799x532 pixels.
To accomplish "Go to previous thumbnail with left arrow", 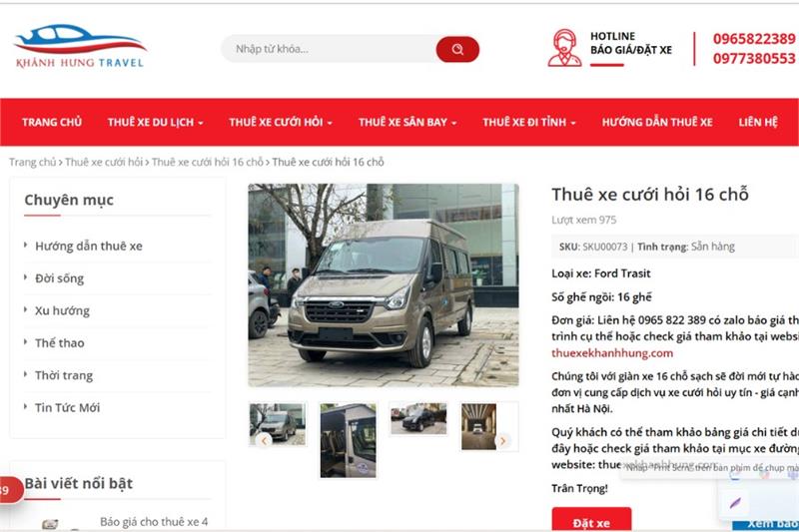I will pyautogui.click(x=264, y=440).
